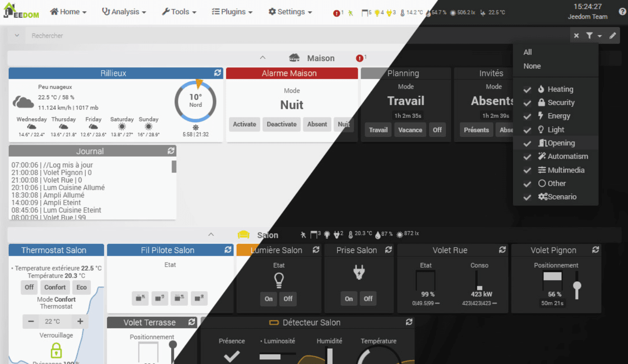Expand the search bar dropdown arrow
The height and width of the screenshot is (364, 628).
pos(17,35)
